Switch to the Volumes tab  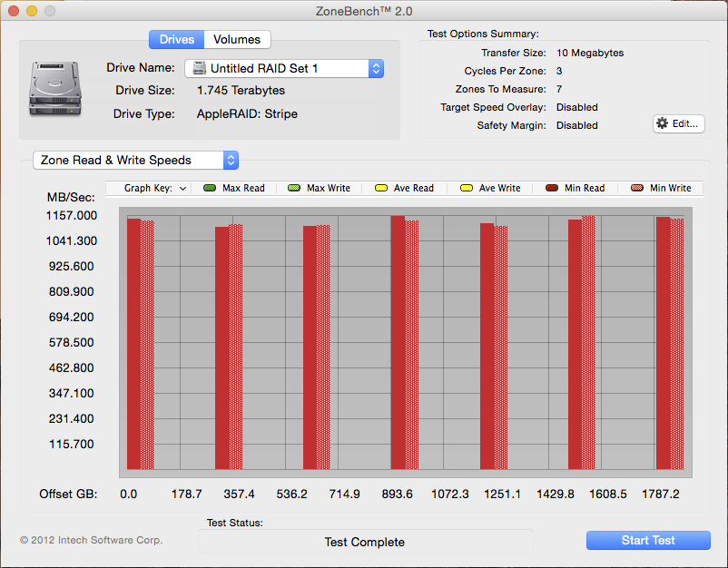click(x=237, y=39)
